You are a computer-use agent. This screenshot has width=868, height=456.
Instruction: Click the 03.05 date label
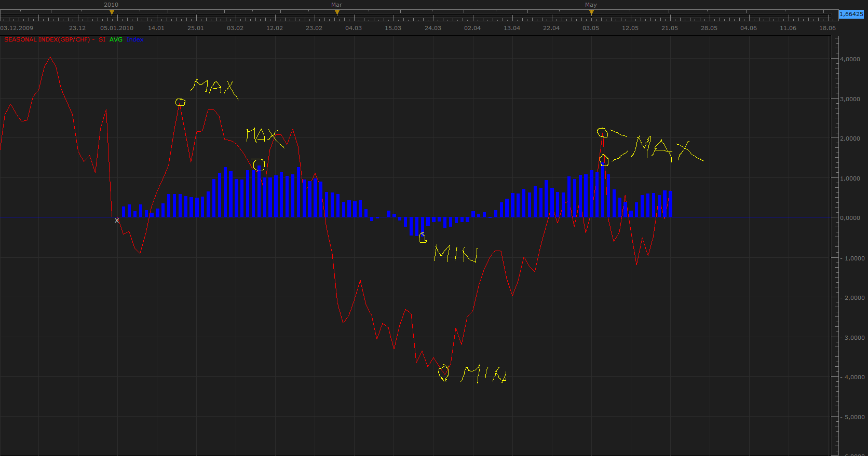tap(591, 28)
